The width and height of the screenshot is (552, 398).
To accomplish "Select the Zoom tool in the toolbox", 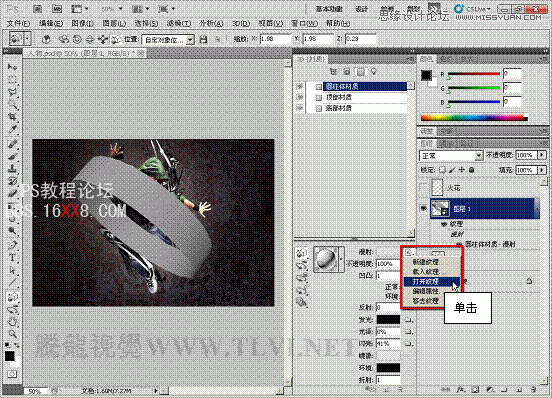I will tap(12, 334).
